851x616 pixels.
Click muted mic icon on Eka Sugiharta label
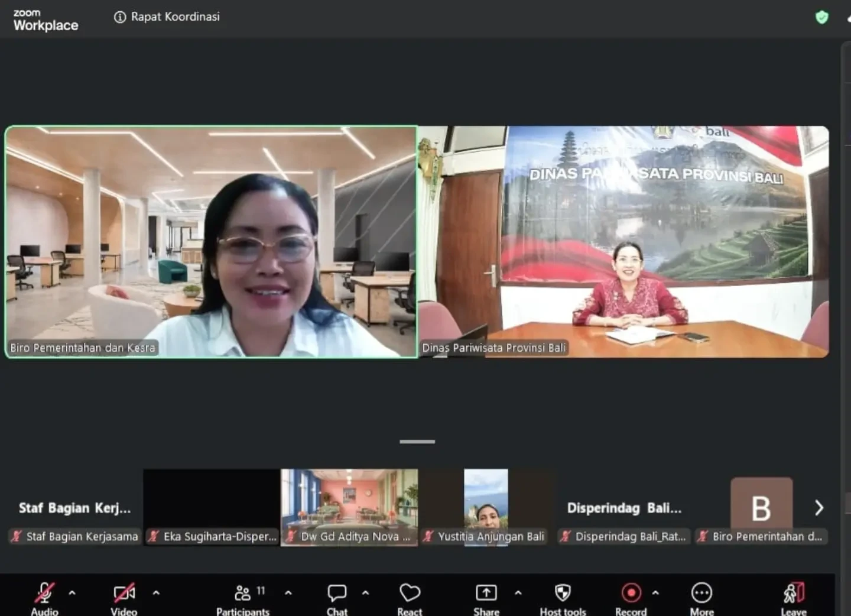click(x=154, y=536)
